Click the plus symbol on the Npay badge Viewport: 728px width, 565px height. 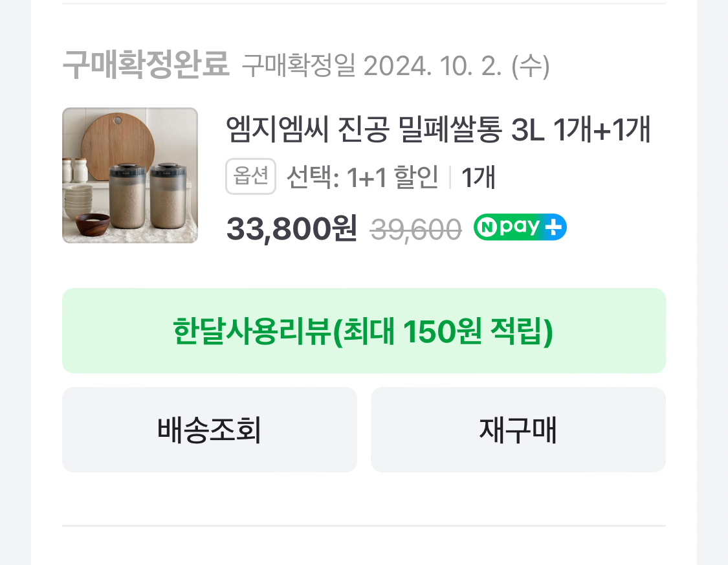(554, 227)
